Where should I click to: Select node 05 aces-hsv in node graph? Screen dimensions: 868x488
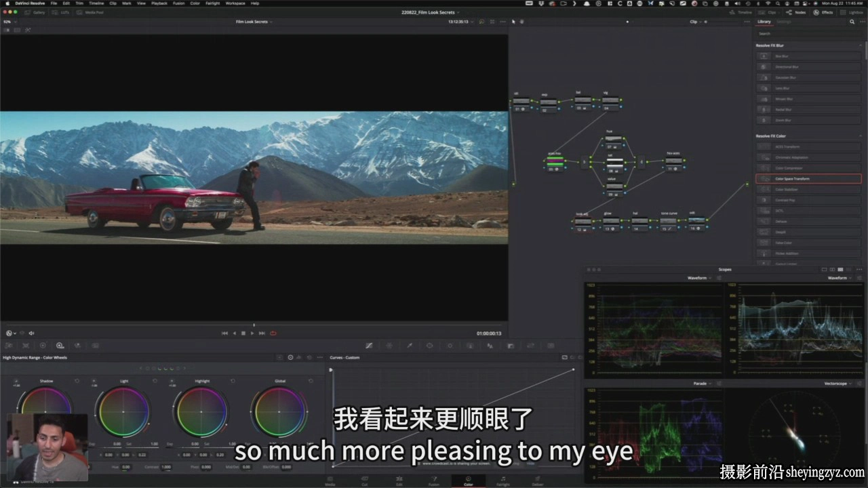click(555, 163)
